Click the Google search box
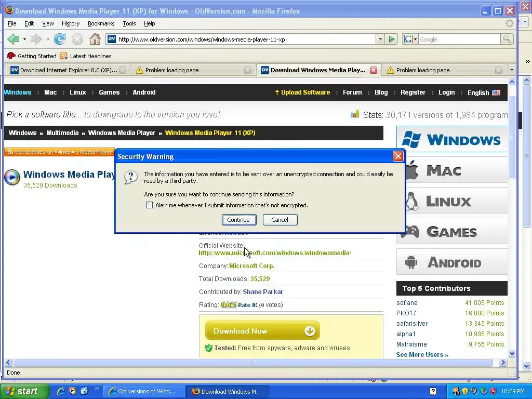This screenshot has width=532, height=399. tap(459, 39)
